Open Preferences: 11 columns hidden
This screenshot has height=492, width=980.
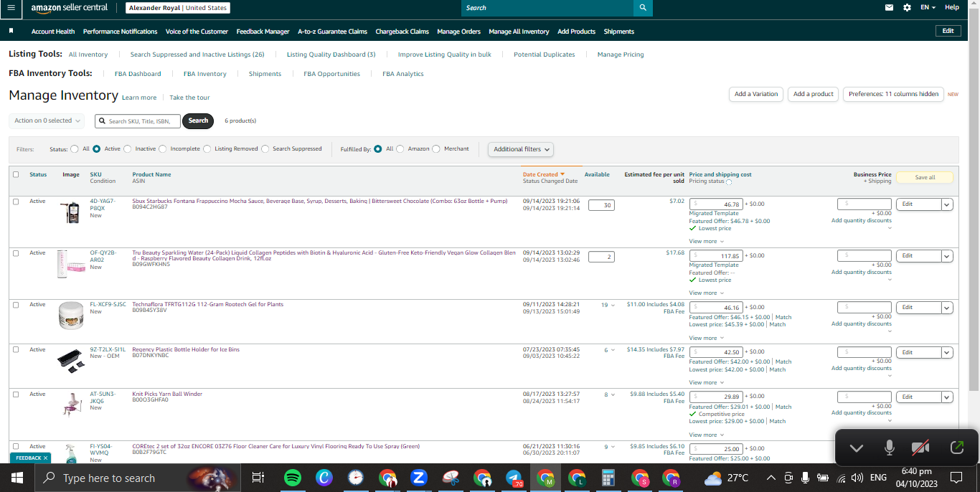pos(893,94)
